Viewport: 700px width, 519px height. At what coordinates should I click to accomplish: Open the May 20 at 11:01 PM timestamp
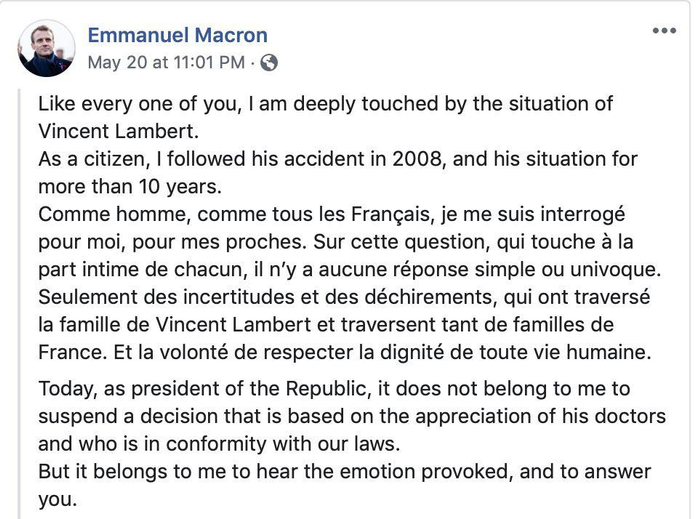coord(166,62)
